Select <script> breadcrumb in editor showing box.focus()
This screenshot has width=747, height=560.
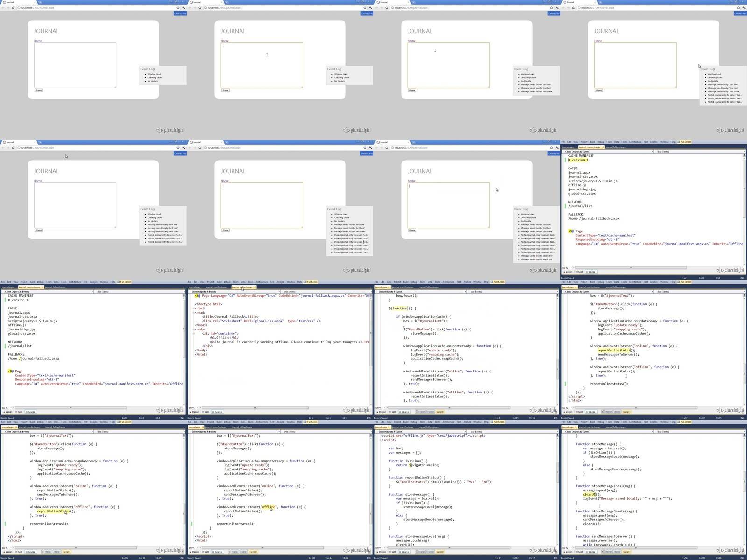point(440,412)
